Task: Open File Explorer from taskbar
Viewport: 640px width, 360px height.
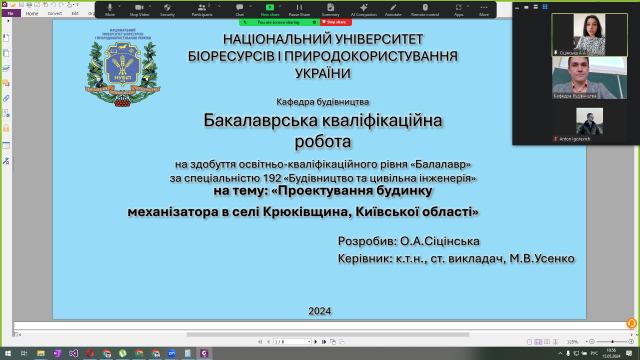Action: click(x=40, y=353)
